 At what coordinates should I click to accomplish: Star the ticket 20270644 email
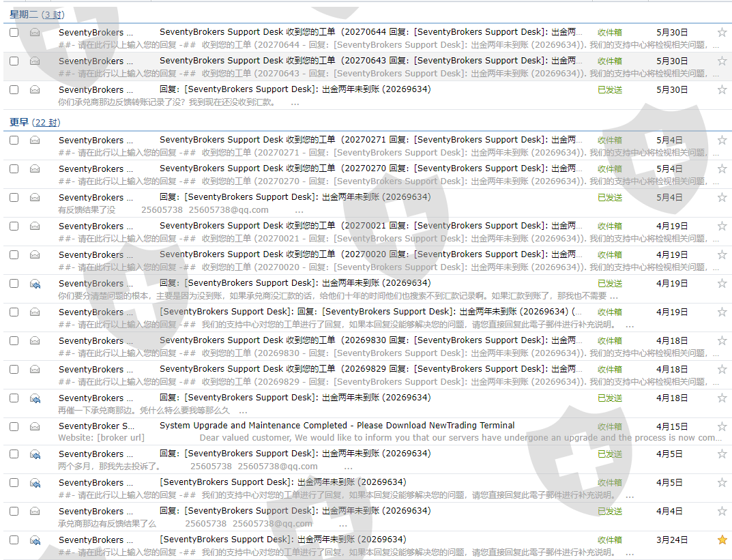tap(722, 32)
